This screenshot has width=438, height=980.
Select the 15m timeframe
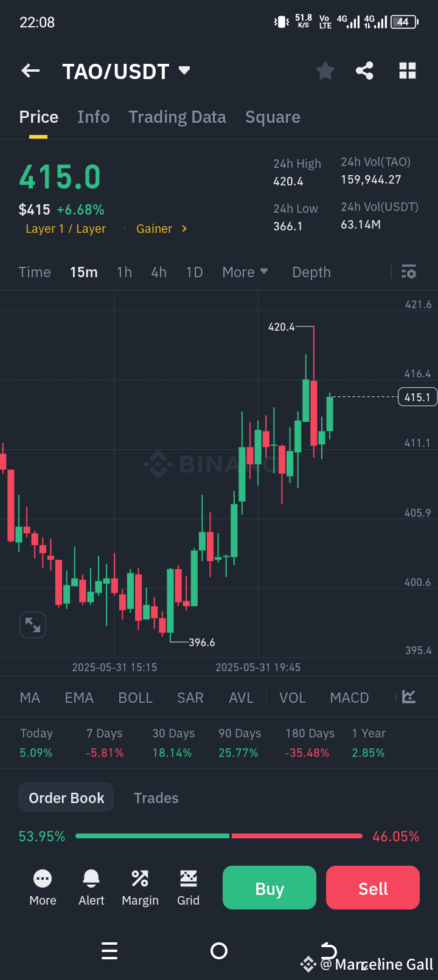[x=84, y=272]
